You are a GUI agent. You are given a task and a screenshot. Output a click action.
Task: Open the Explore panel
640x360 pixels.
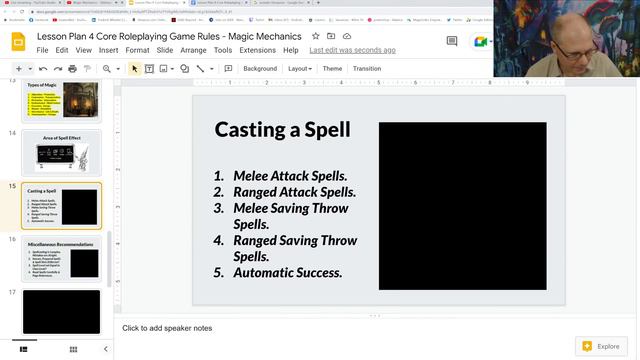601,346
